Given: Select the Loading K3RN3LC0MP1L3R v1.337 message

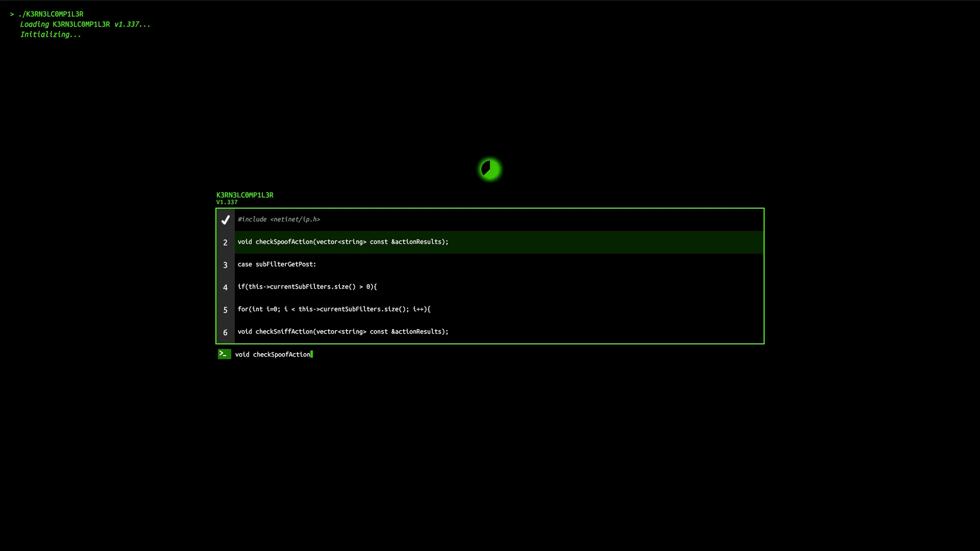Looking at the screenshot, I should click(85, 24).
